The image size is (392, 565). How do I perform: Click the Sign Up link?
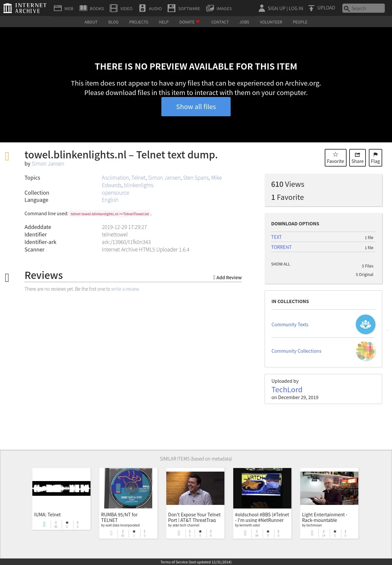[276, 8]
